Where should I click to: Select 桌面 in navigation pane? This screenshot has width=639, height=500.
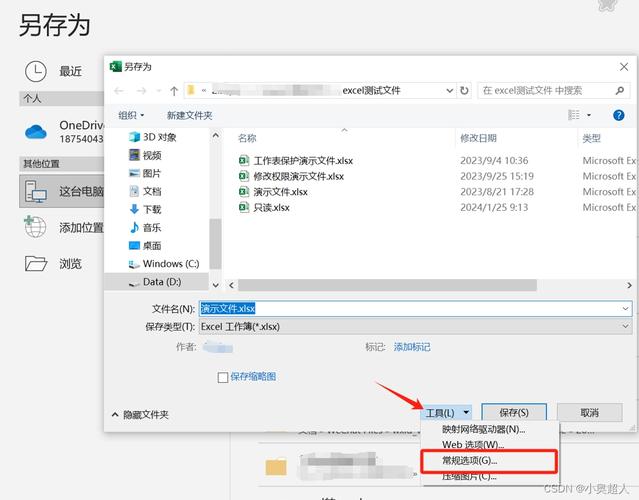pyautogui.click(x=145, y=245)
